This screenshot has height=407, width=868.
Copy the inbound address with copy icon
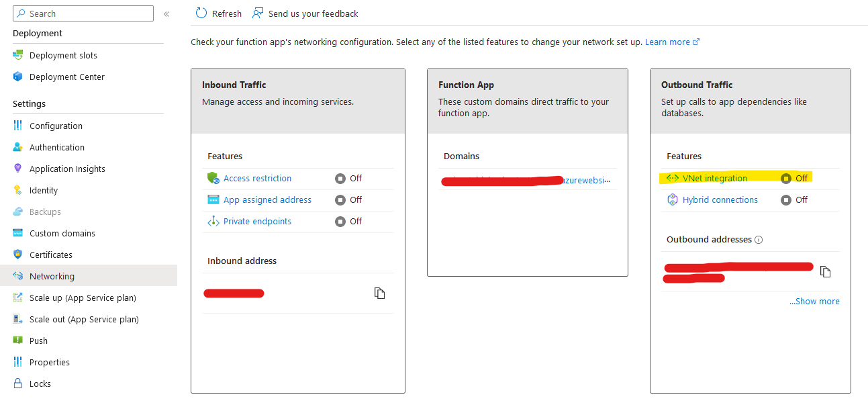380,293
